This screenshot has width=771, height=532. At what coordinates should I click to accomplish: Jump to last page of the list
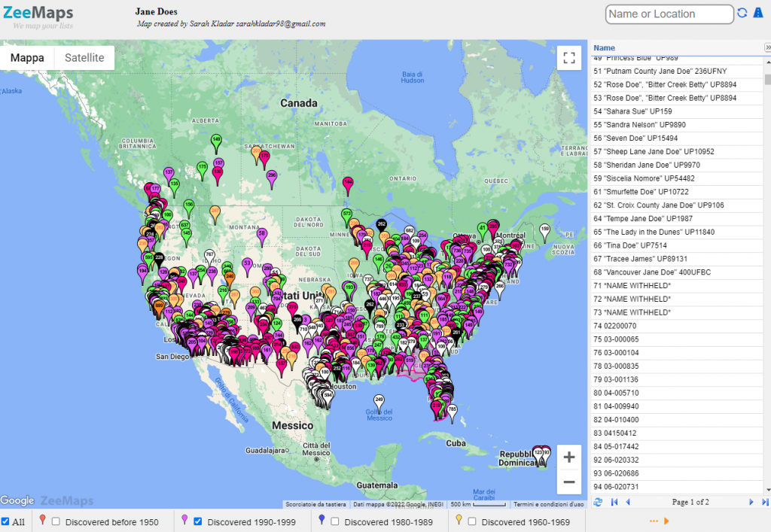click(x=765, y=502)
